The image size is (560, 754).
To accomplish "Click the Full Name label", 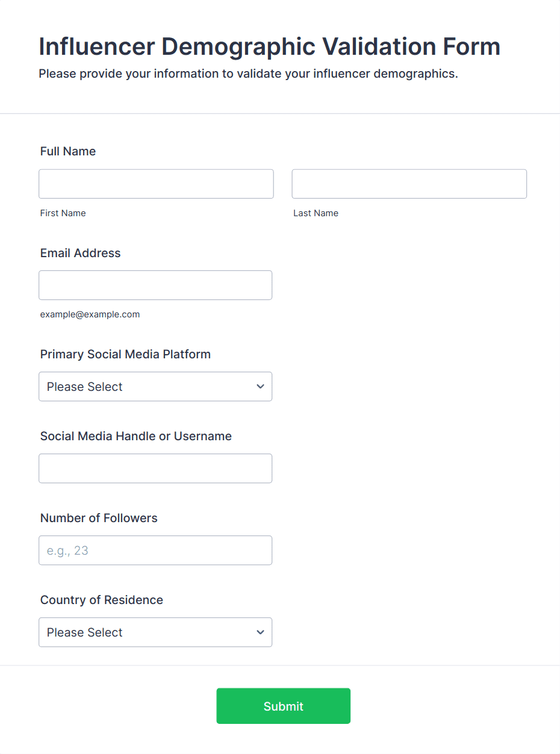I will (x=68, y=151).
